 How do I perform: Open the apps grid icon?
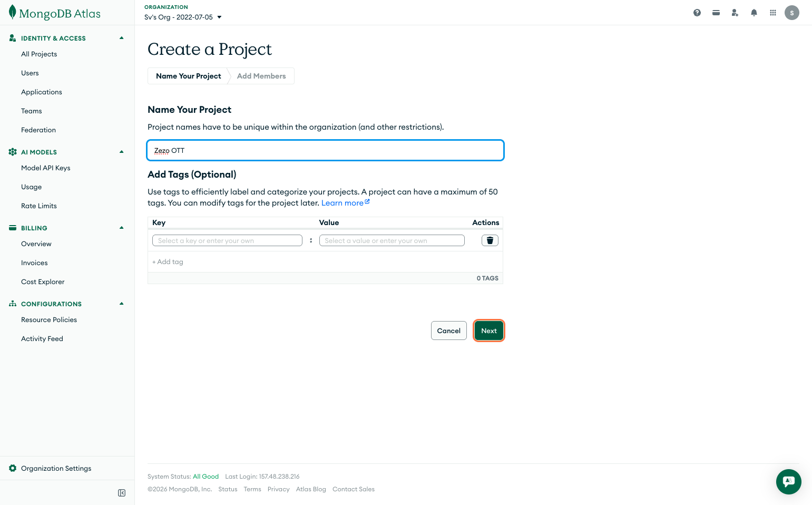[773, 13]
